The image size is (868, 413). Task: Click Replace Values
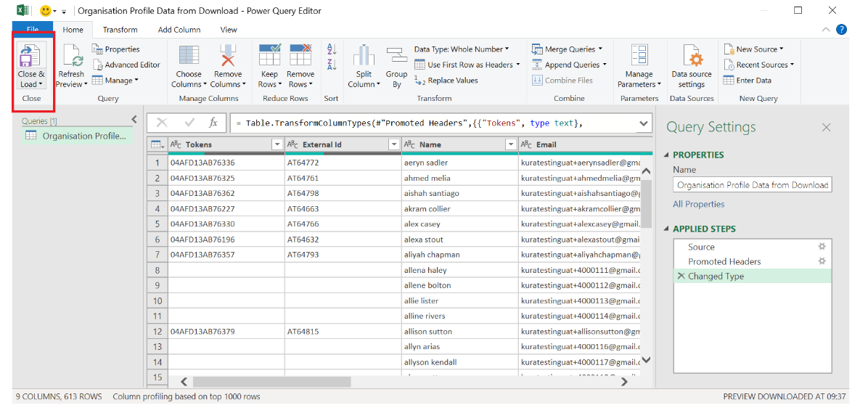click(x=446, y=81)
